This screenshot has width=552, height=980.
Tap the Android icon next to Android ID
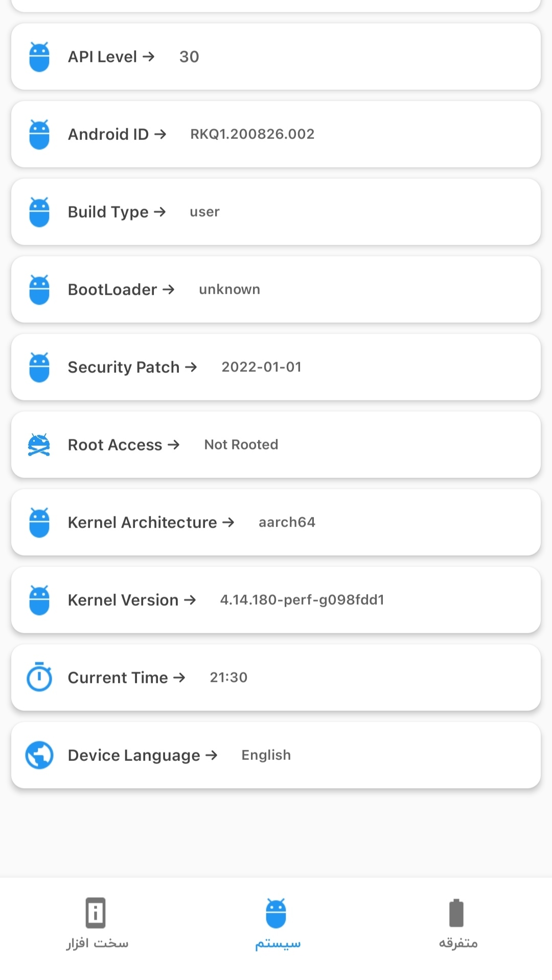pyautogui.click(x=39, y=134)
